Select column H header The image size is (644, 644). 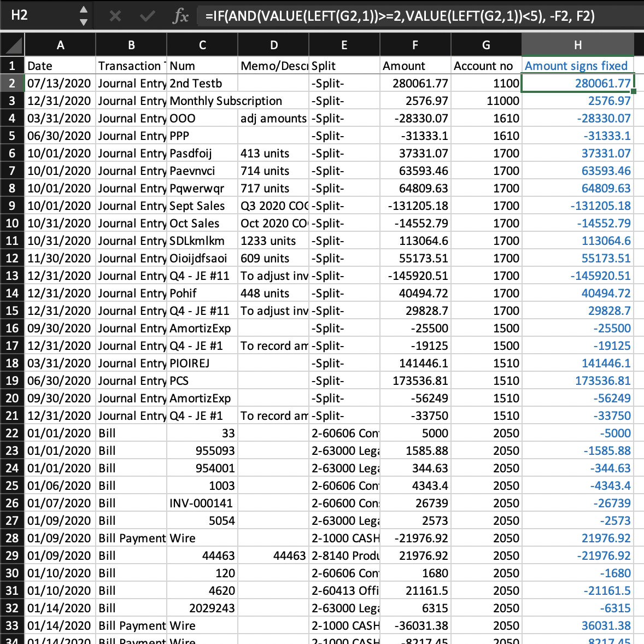[578, 45]
